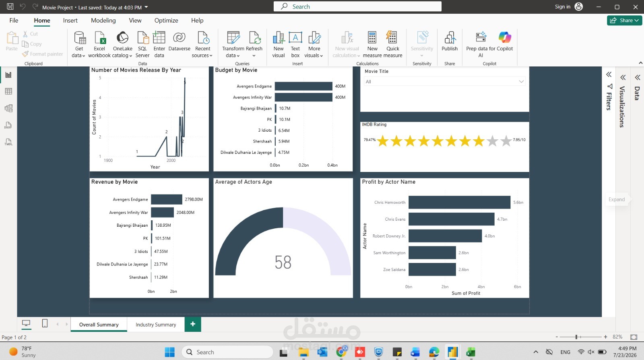
Task: Select Chris Hemsworth bar in Profit chart
Action: (459, 203)
